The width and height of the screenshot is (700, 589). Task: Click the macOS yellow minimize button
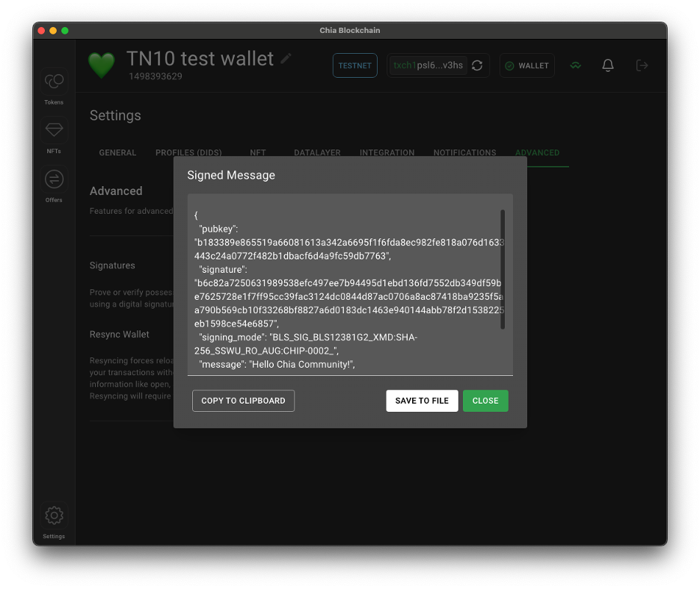click(x=53, y=31)
